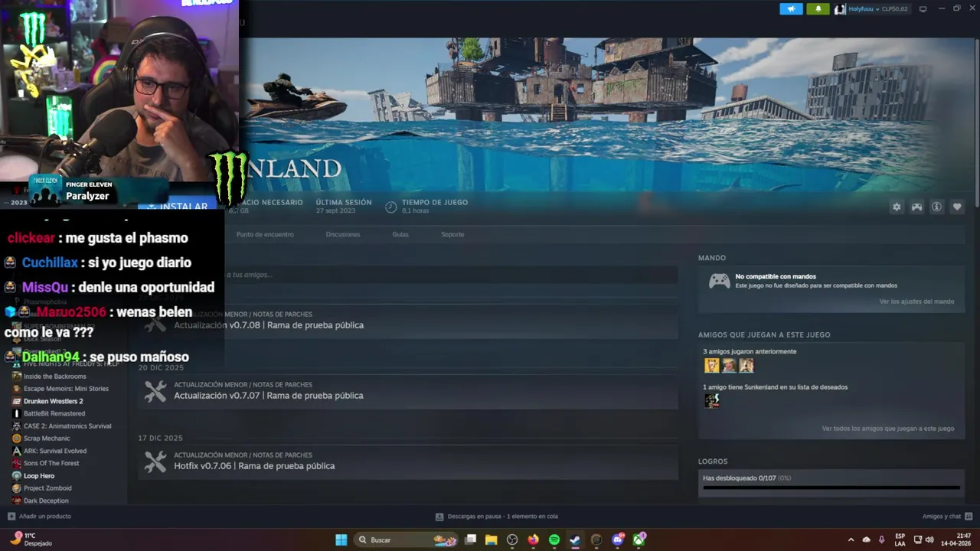Open Actualización v0.7.07 patch notes
The image size is (980, 551).
[408, 392]
